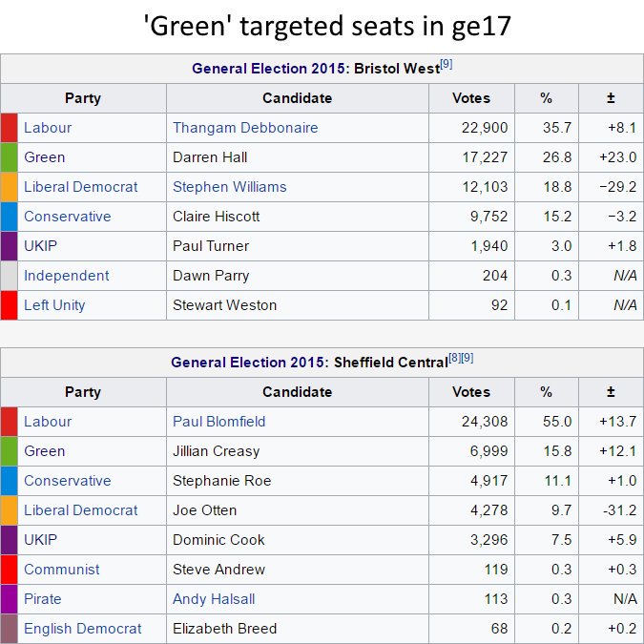Open Liberal Democrat link in Bristol West table

pos(80,187)
